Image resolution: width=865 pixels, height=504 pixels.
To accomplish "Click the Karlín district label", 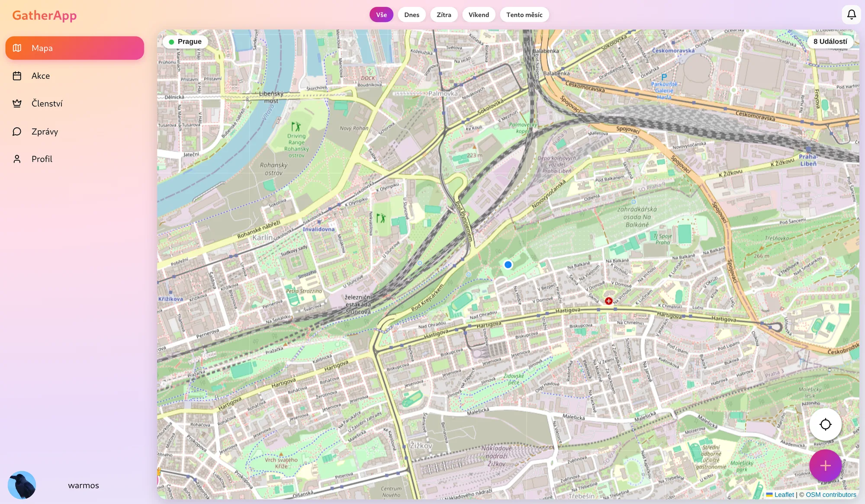I will click(x=262, y=238).
